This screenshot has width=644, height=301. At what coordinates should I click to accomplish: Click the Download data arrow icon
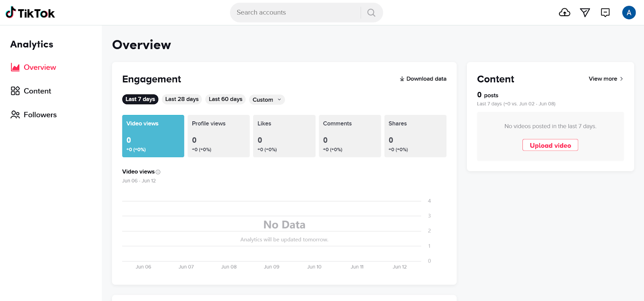click(402, 79)
